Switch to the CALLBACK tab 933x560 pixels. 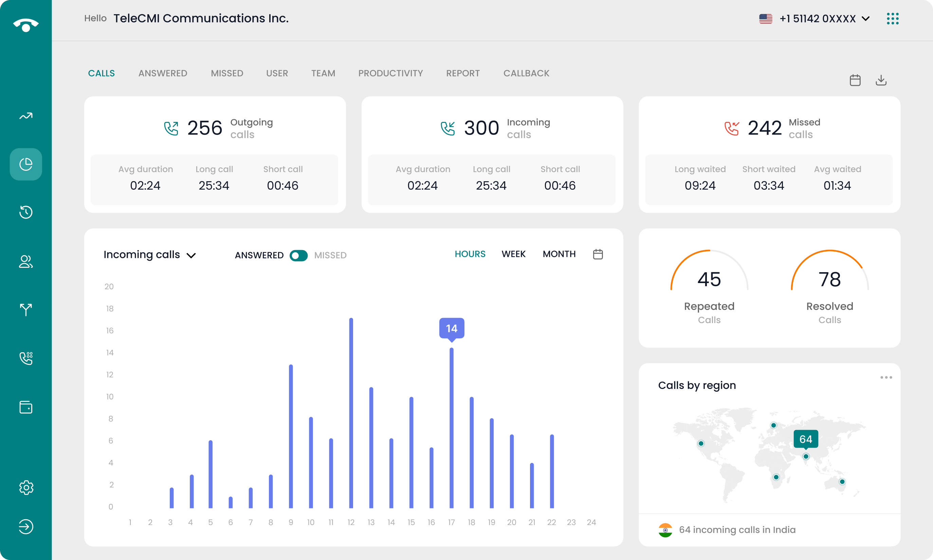click(527, 73)
